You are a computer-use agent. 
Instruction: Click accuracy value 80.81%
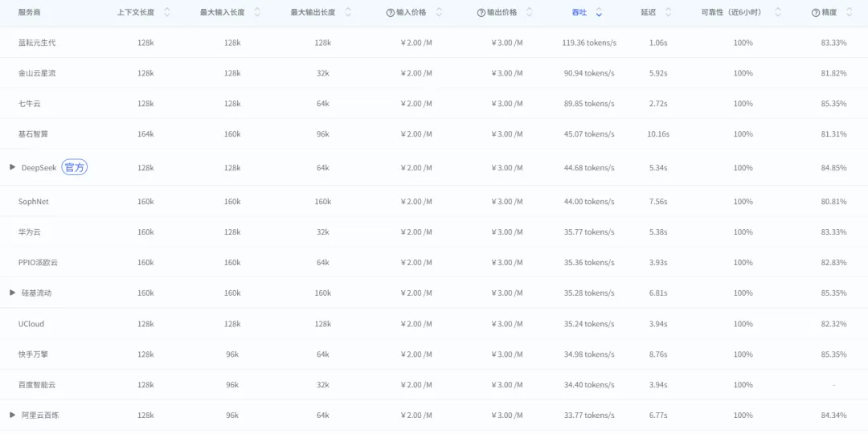[x=833, y=202]
